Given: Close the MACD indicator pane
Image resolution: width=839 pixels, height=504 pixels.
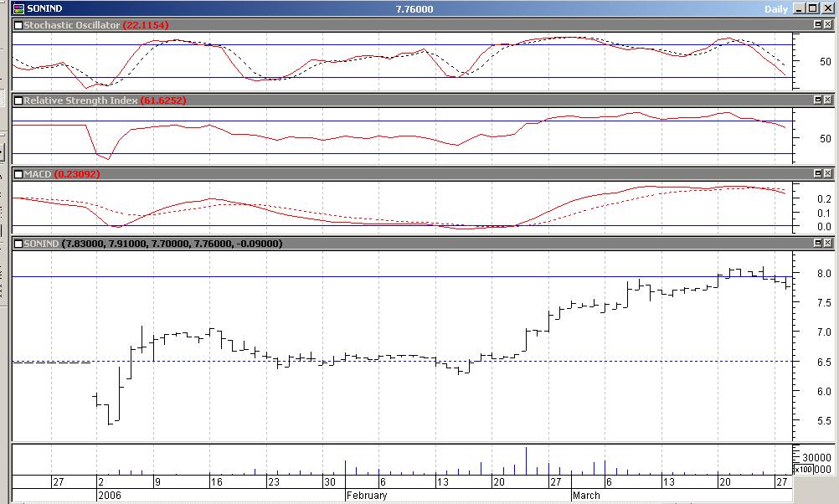Looking at the screenshot, I should coord(827,173).
